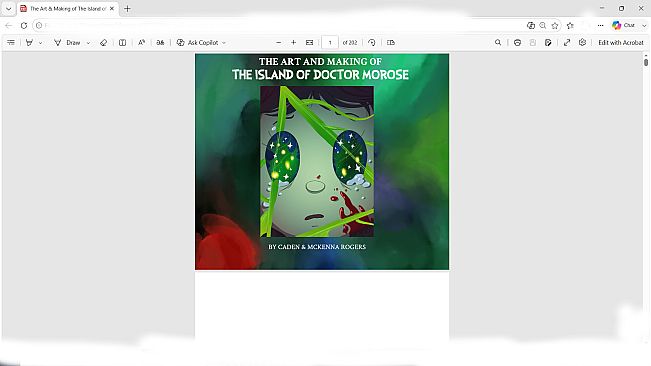Add this page to favorites star
The image size is (651, 366).
(x=555, y=25)
